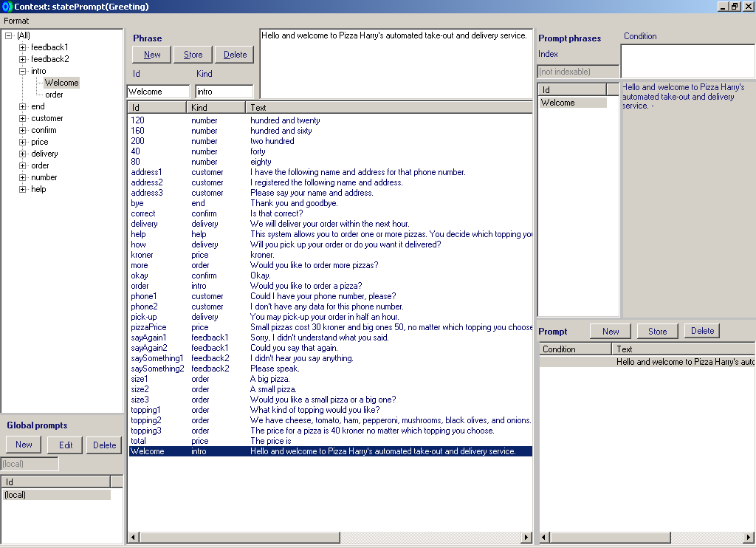Screen dimensions: 756x548
Task: Select the bye phrase row
Action: click(331, 203)
